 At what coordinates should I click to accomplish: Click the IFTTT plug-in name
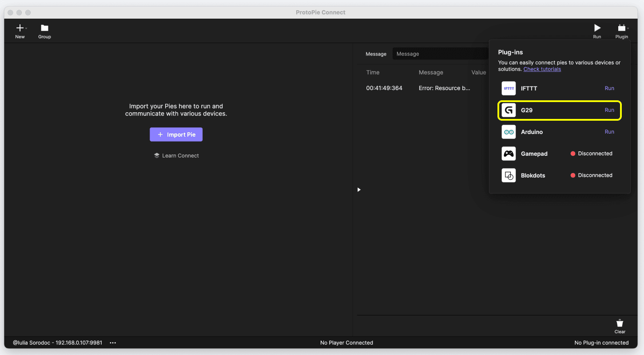click(529, 88)
